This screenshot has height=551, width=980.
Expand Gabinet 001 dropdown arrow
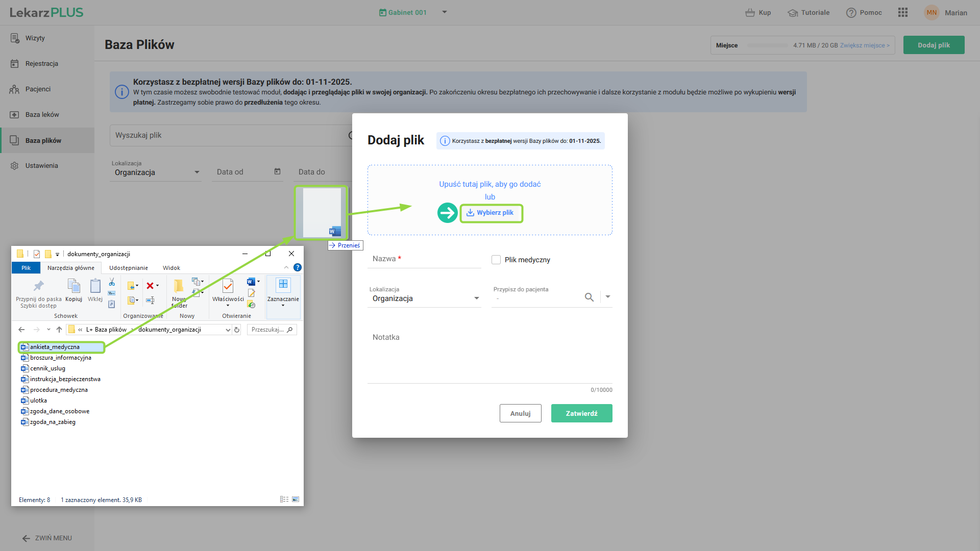[444, 12]
